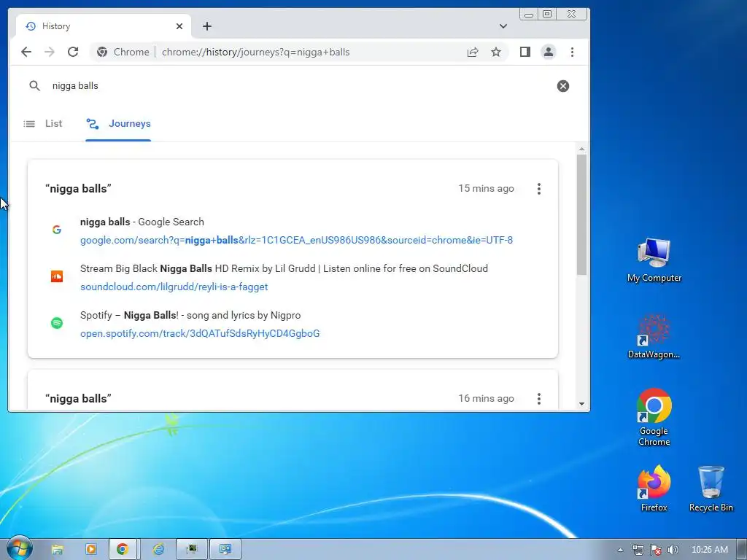Click the 10:26 AM taskbar clock
747x560 pixels.
click(709, 550)
